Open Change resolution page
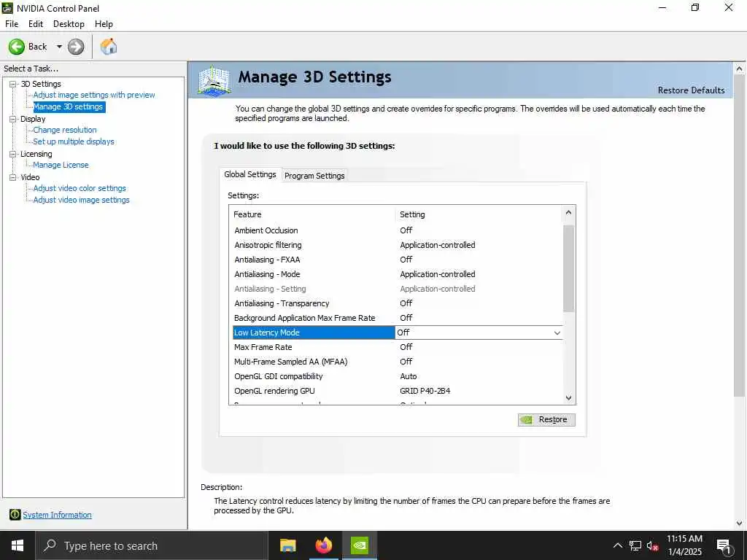The height and width of the screenshot is (560, 747). [x=65, y=130]
